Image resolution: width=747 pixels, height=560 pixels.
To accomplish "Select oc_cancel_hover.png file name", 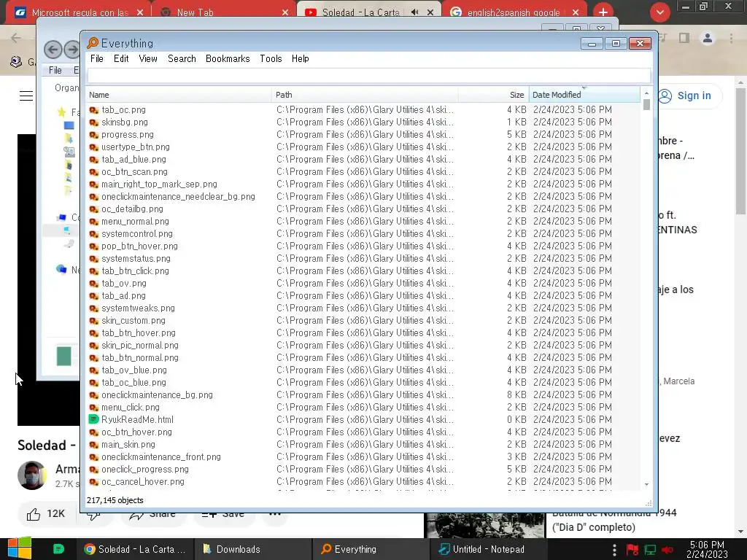I will click(x=143, y=481).
